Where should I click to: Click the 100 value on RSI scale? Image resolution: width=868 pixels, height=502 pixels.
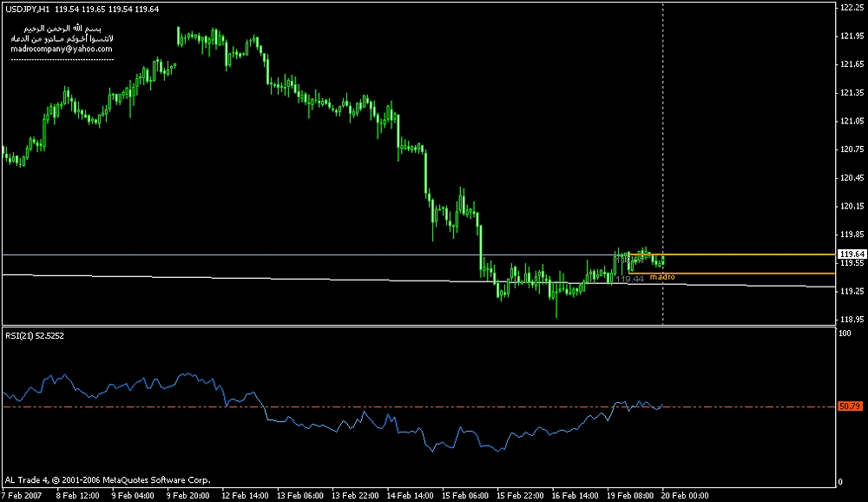coord(845,334)
